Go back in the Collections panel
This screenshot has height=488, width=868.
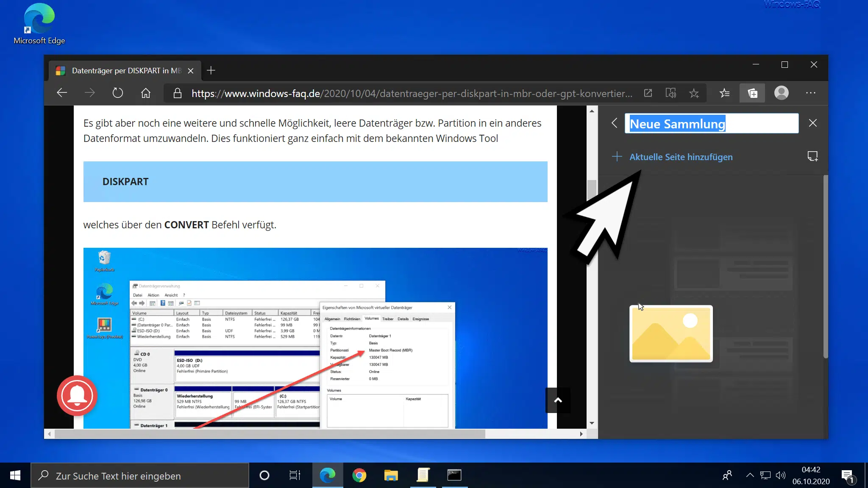click(614, 123)
